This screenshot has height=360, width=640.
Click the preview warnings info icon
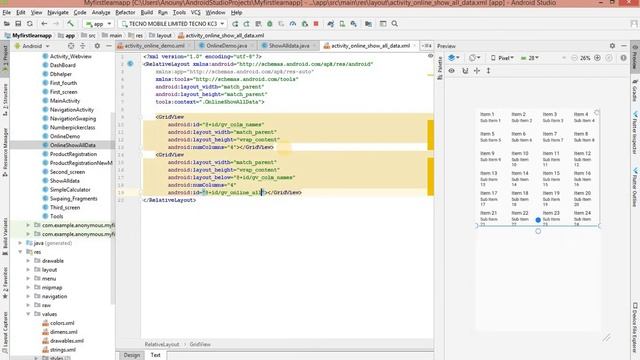tap(623, 58)
